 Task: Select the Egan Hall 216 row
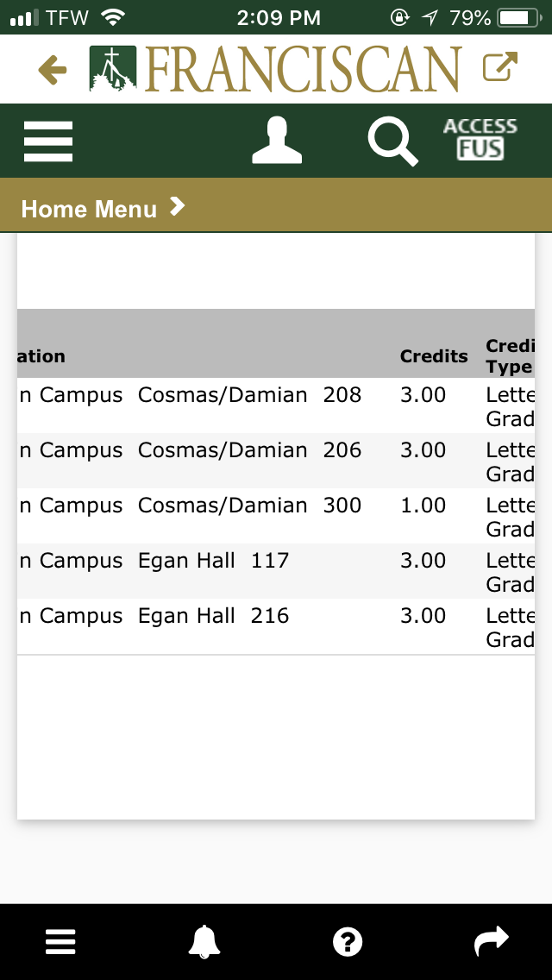point(213,617)
